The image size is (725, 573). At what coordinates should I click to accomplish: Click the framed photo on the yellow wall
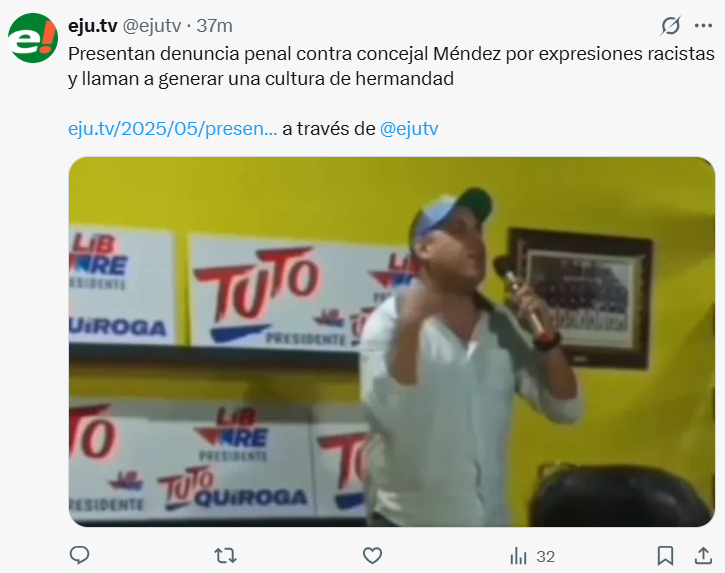point(580,298)
